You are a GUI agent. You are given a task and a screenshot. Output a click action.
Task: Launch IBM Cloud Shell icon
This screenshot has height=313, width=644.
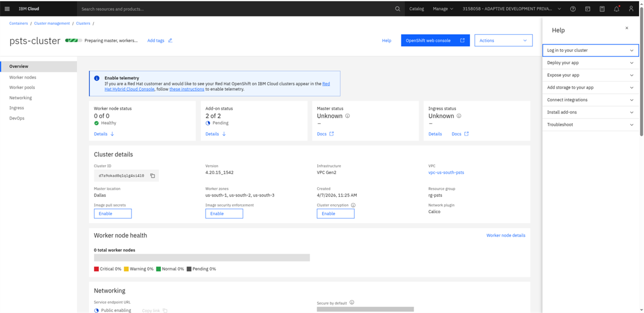click(588, 9)
